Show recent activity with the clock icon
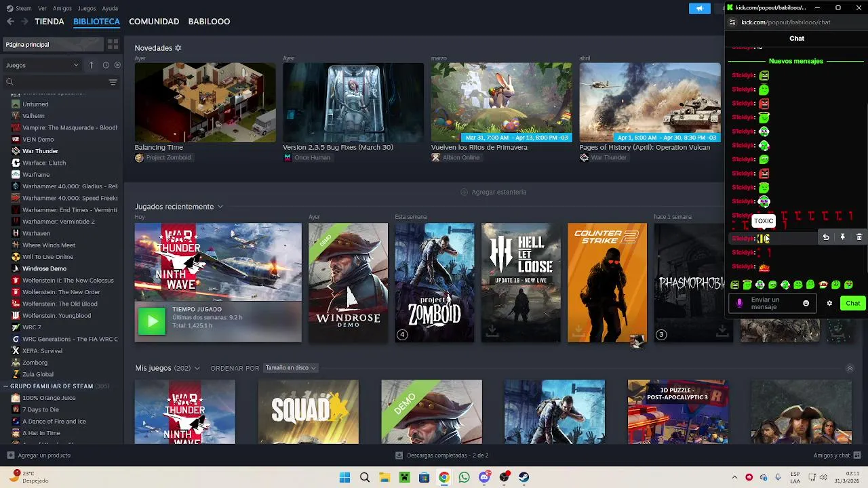The width and height of the screenshot is (868, 488). click(106, 65)
